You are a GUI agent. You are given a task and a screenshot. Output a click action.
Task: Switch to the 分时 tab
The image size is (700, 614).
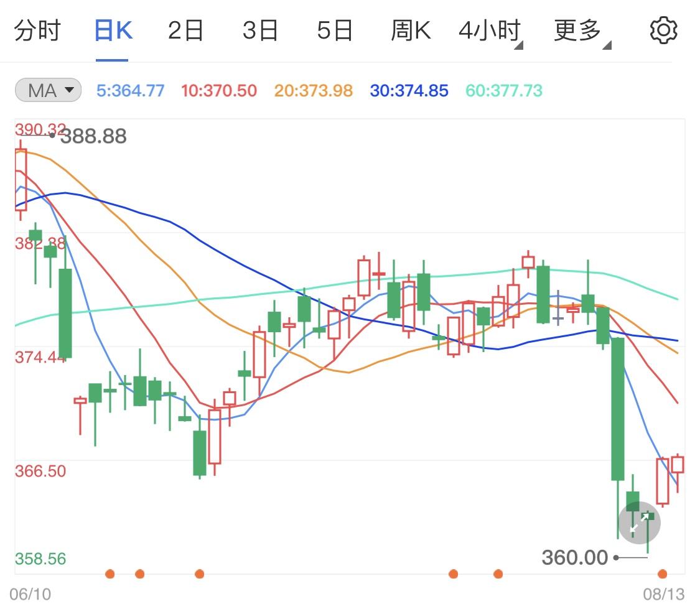(37, 30)
